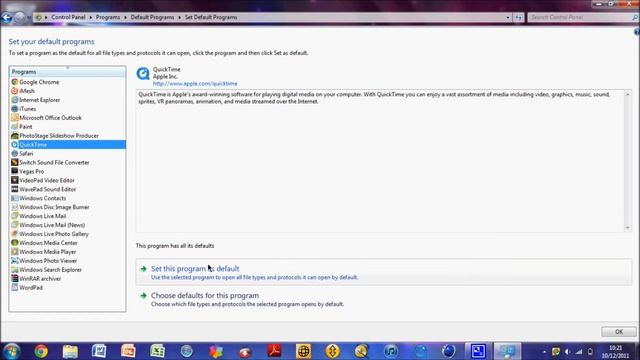Image resolution: width=640 pixels, height=360 pixels.
Task: Open Microsoft Excel from the taskbar
Action: [158, 351]
